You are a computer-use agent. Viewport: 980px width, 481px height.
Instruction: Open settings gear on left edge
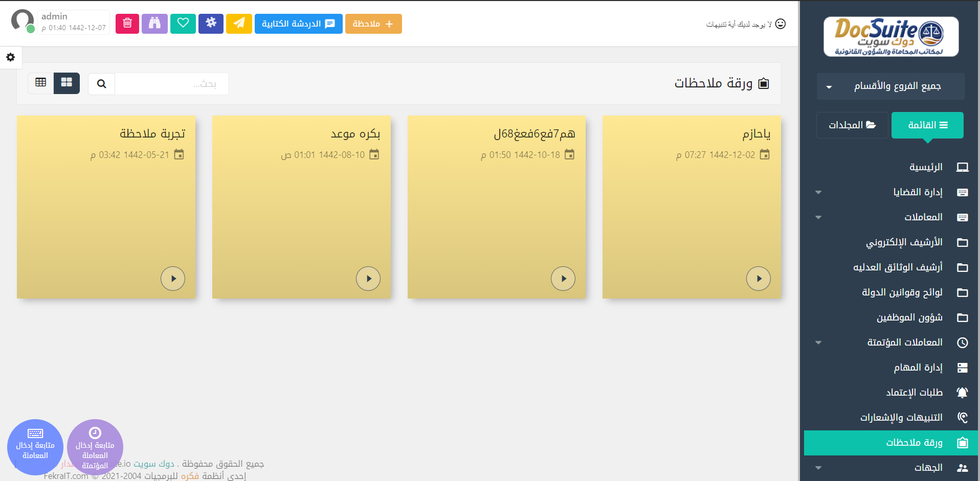click(11, 57)
